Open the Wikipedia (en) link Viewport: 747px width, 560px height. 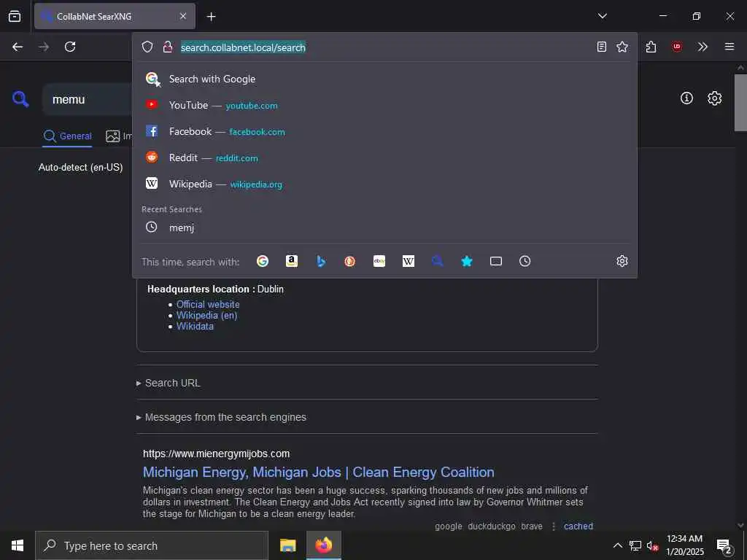pos(206,315)
